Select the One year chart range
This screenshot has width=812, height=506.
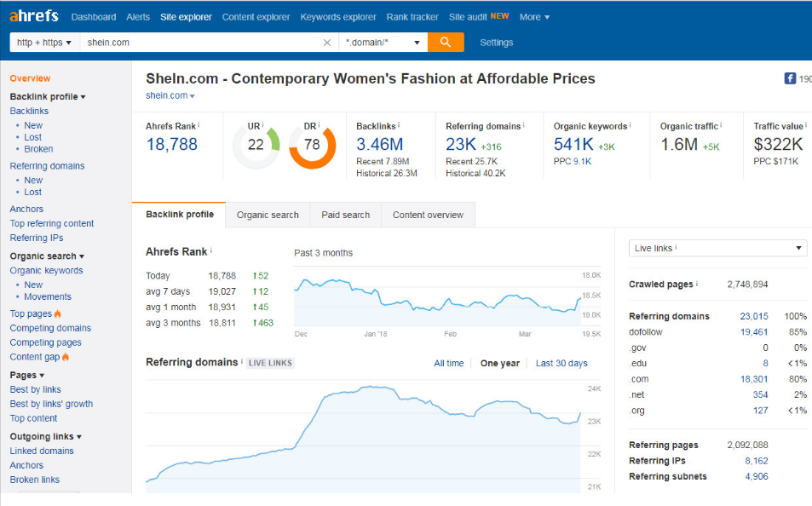499,363
